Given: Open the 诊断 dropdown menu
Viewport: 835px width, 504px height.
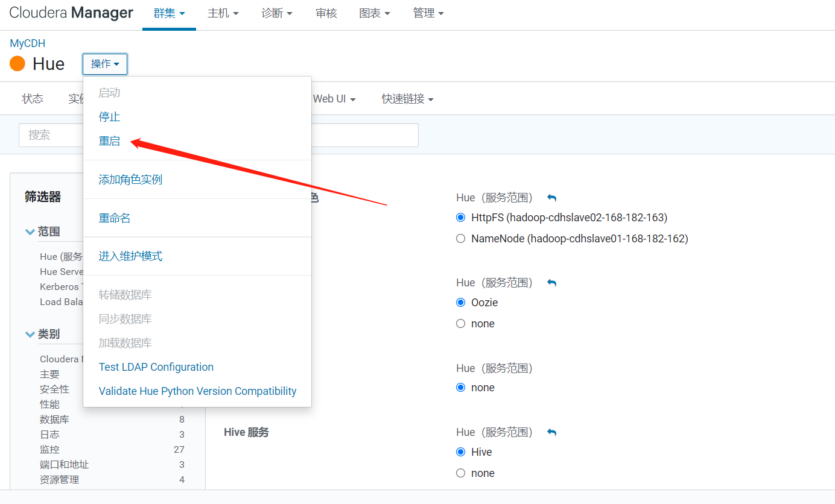Looking at the screenshot, I should [277, 13].
